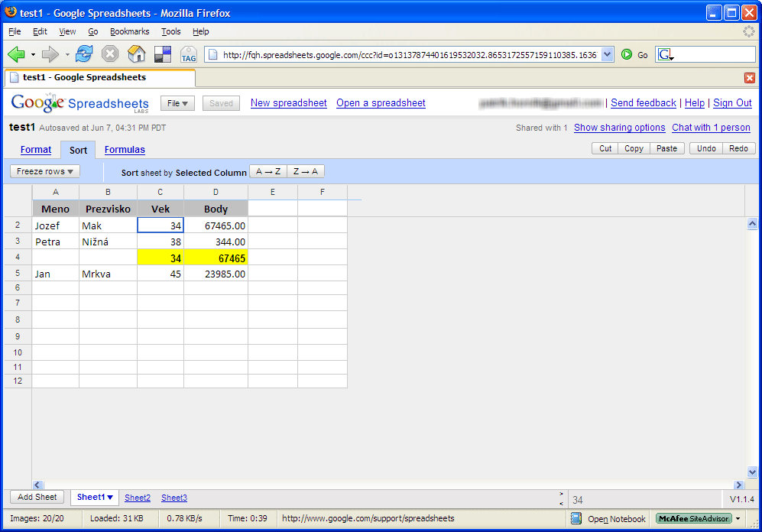Screen dimensions: 762x532
Task: Click the Saved button
Action: click(221, 103)
